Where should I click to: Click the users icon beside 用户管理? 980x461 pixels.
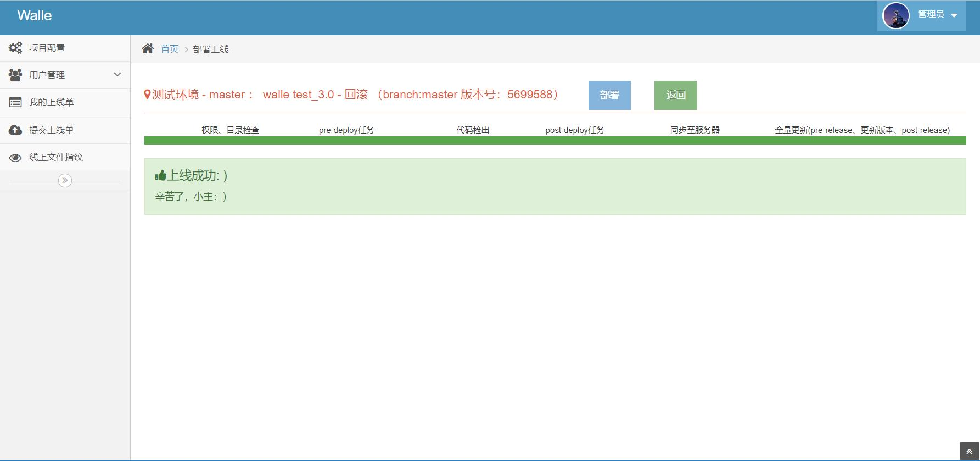pyautogui.click(x=15, y=75)
